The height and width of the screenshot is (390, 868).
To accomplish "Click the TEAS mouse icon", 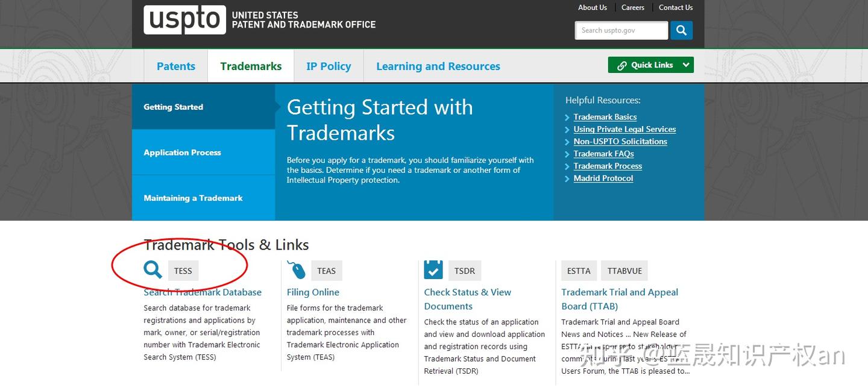I will pos(297,269).
